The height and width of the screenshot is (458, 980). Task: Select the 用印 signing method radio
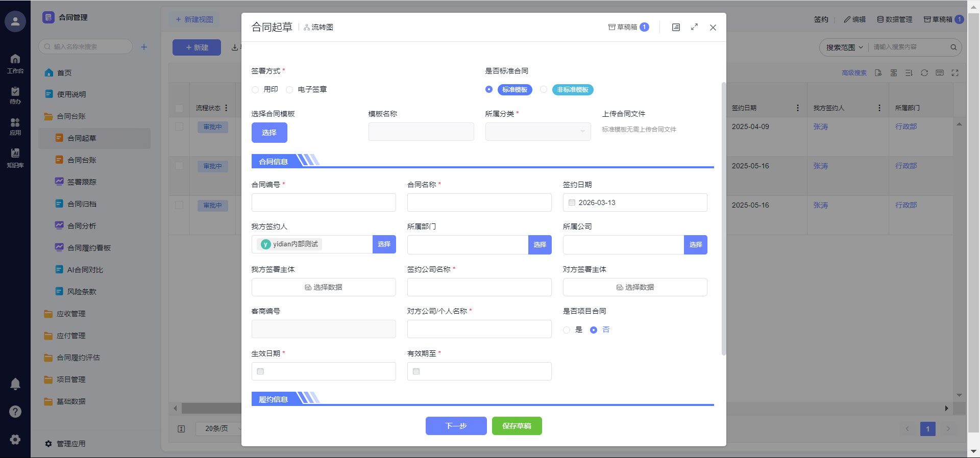(x=255, y=90)
